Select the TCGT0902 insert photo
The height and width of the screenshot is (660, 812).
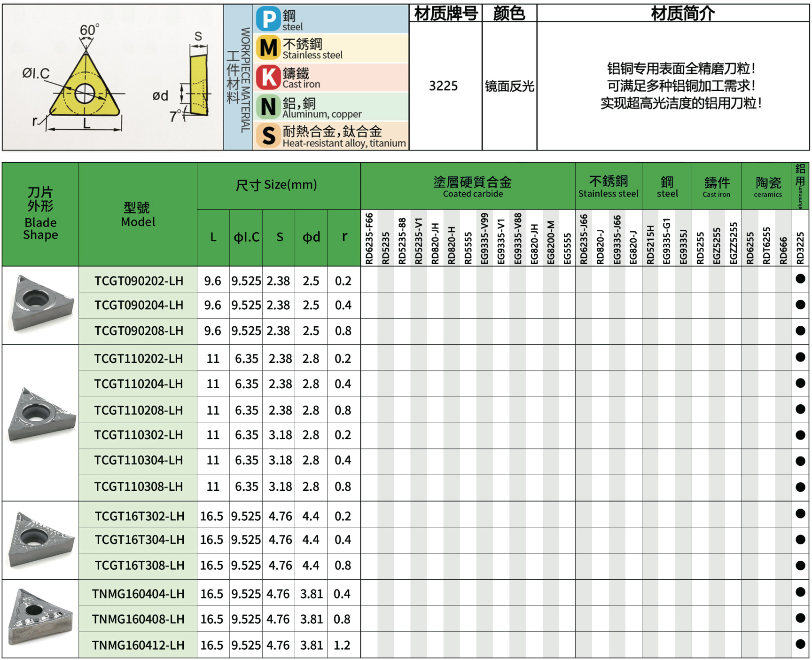41,304
